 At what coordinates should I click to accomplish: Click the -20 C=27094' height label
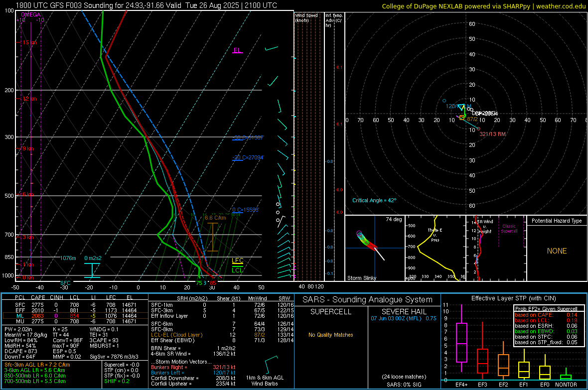point(248,157)
